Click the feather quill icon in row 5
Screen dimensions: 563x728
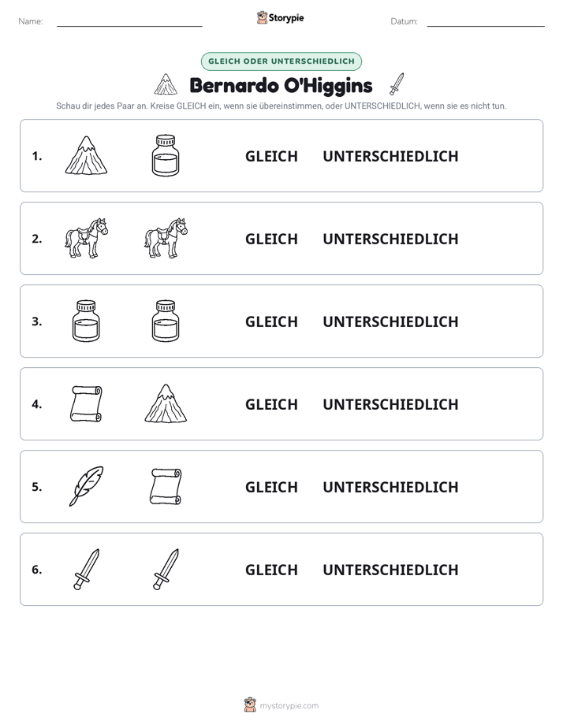pos(87,487)
